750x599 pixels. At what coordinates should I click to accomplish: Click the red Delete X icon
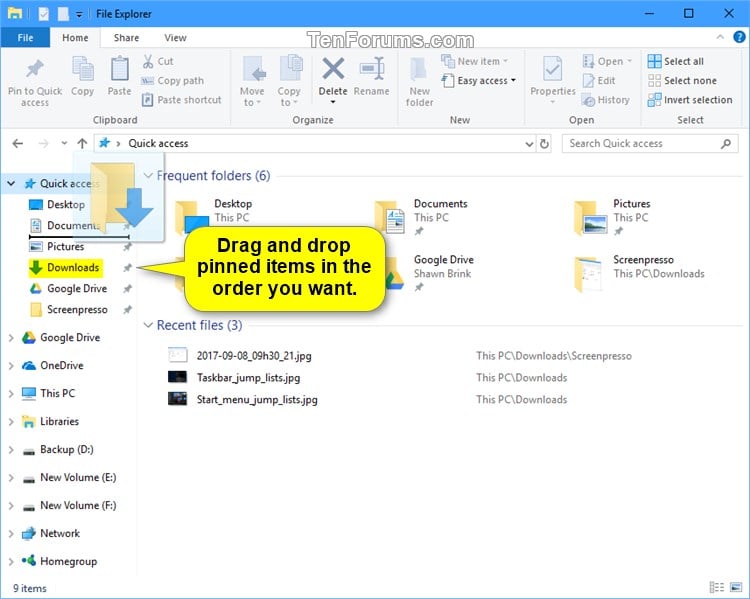(x=333, y=68)
